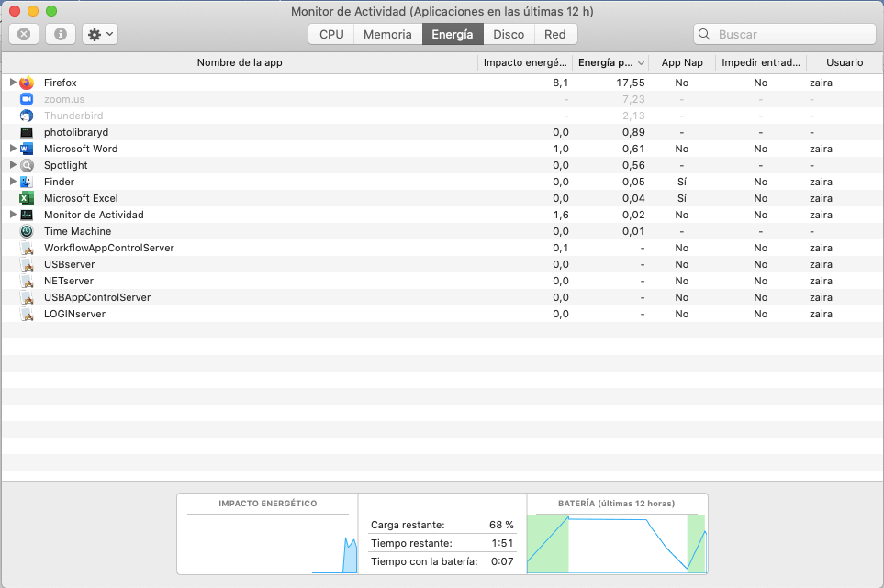
Task: Click the Time Machine icon
Action: [27, 231]
